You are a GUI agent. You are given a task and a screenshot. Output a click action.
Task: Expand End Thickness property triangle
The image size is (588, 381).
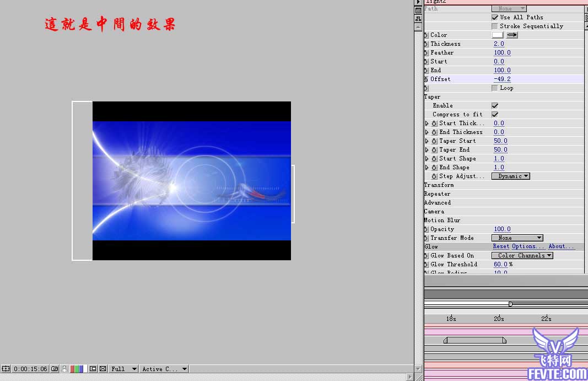[x=427, y=132]
